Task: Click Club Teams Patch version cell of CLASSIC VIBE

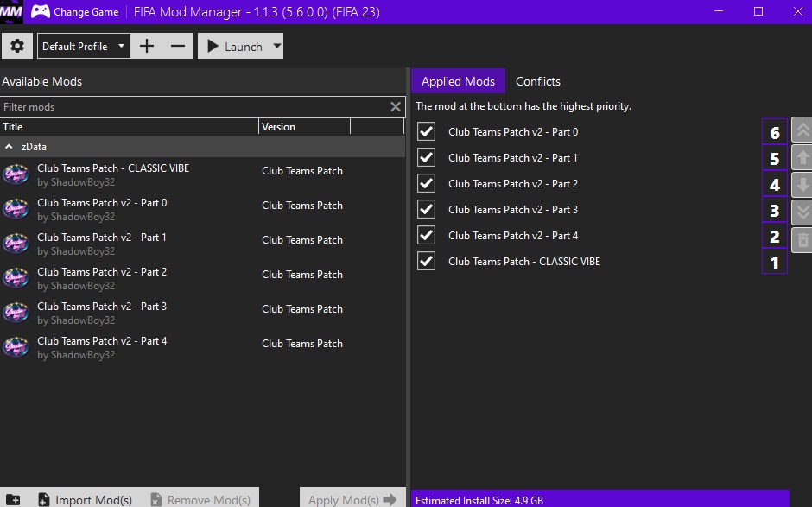Action: click(302, 171)
